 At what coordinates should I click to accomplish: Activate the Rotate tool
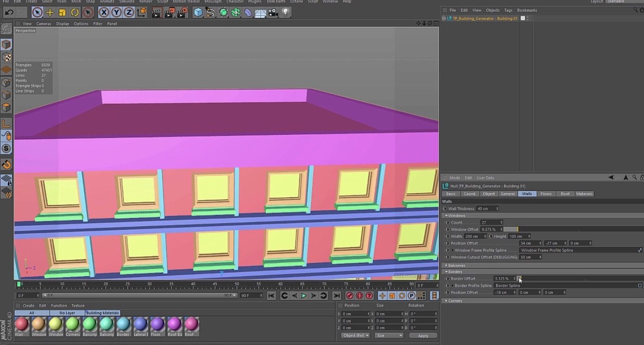point(75,12)
